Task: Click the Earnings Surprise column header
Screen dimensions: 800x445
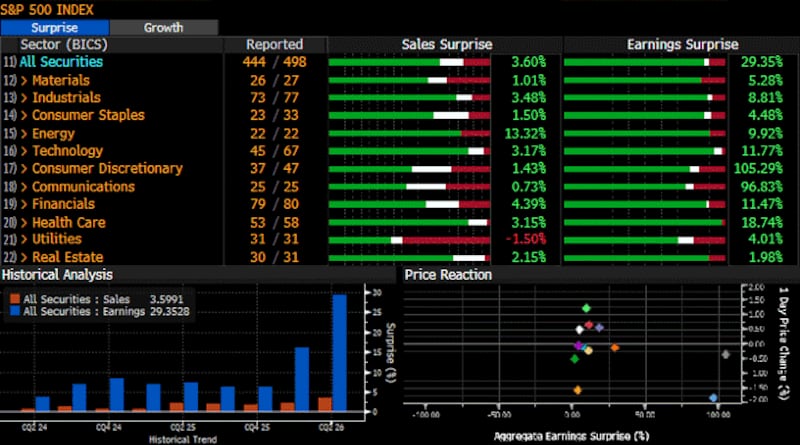Action: click(x=682, y=45)
